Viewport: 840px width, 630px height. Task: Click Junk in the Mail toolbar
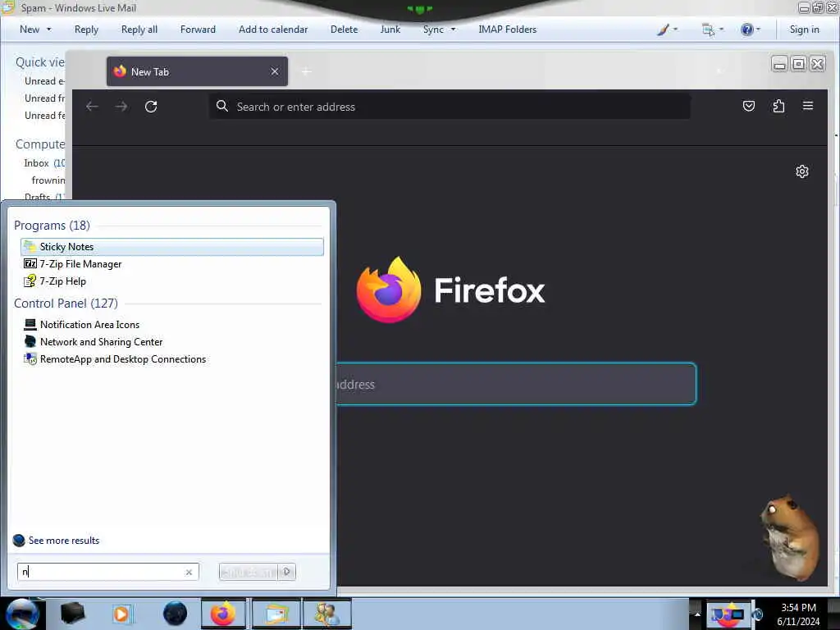point(390,30)
